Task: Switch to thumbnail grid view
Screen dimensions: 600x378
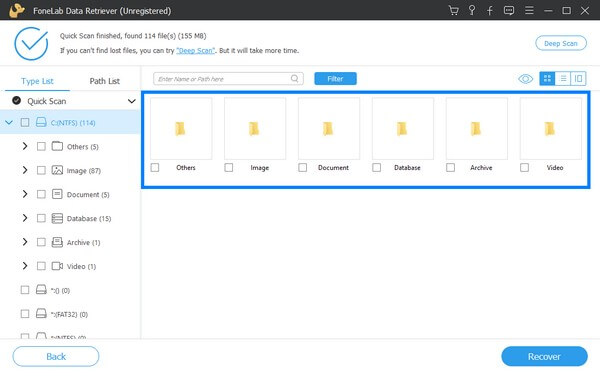Action: coord(547,78)
